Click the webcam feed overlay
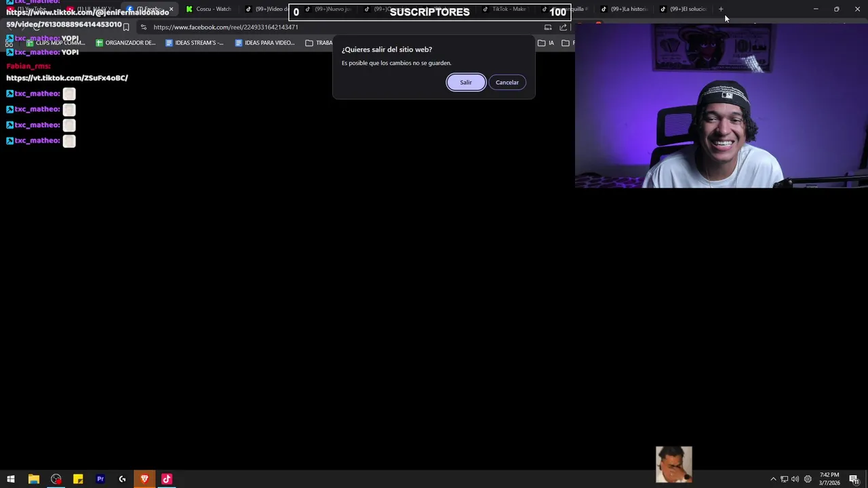This screenshot has height=488, width=868. pyautogui.click(x=722, y=106)
